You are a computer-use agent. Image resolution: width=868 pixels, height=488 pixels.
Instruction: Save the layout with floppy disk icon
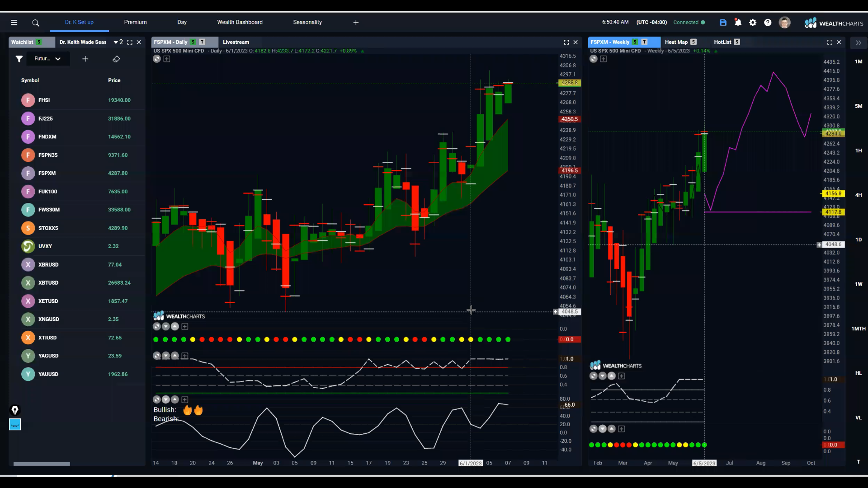click(723, 23)
